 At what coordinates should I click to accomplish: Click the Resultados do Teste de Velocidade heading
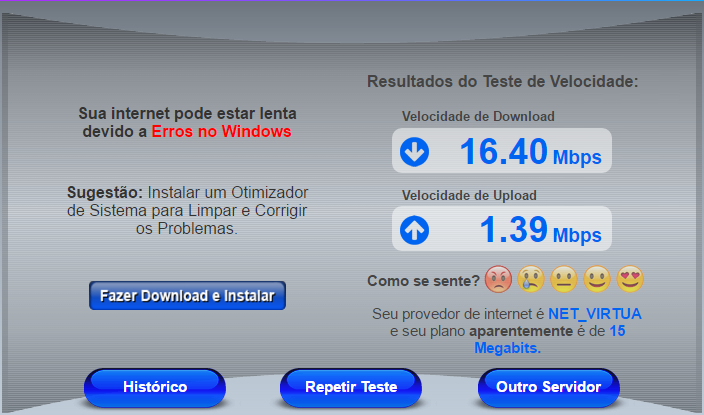503,81
